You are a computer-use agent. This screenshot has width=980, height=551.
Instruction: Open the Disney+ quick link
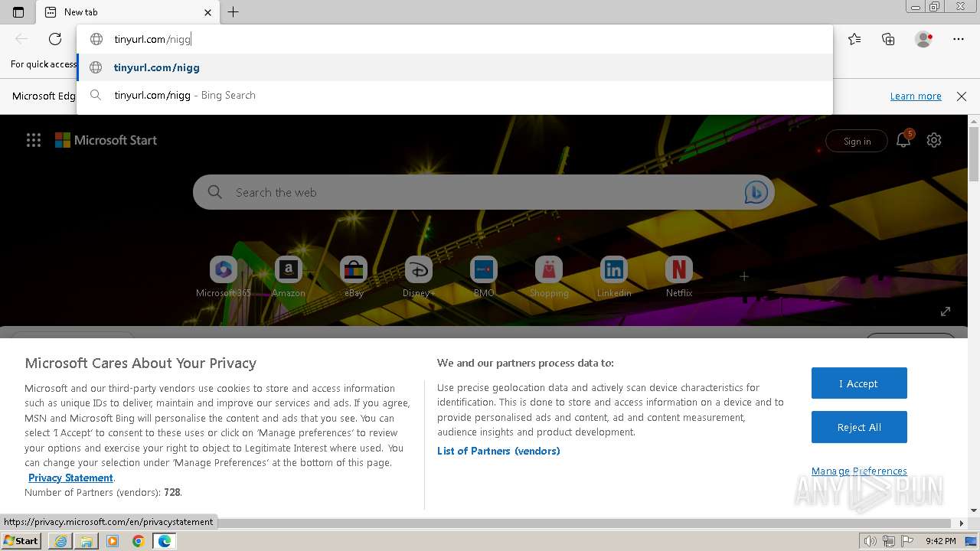419,277
